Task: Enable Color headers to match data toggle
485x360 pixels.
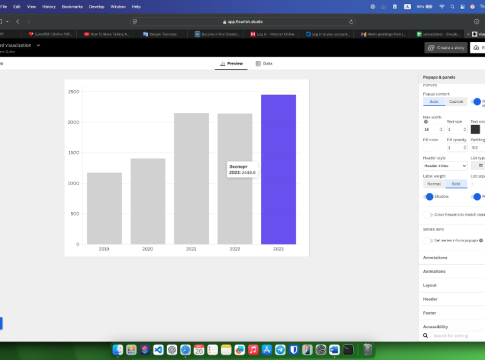Action: [x=427, y=215]
